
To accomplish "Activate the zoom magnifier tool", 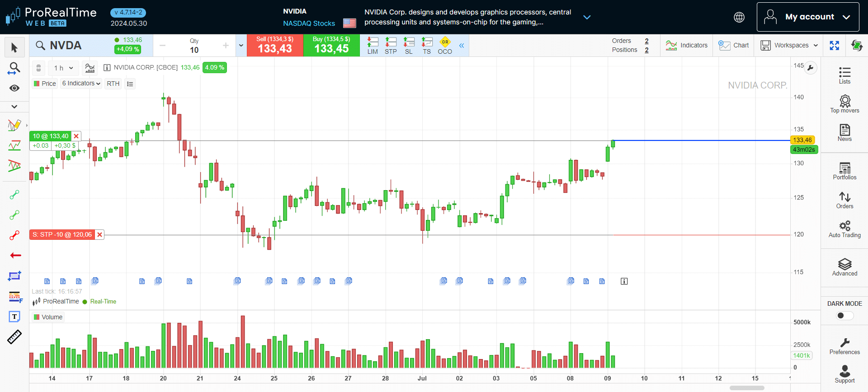I will pyautogui.click(x=14, y=68).
